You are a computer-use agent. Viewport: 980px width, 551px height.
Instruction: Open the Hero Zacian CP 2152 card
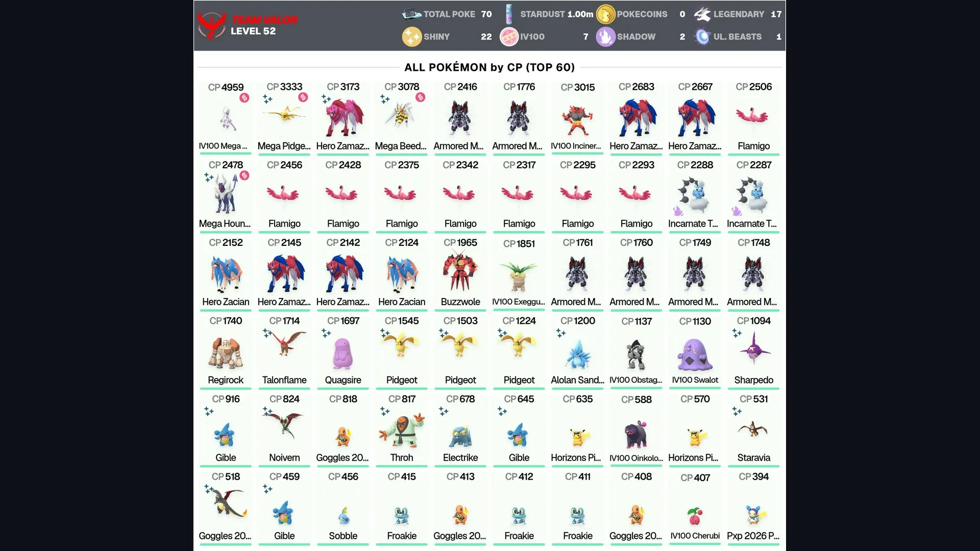click(226, 273)
